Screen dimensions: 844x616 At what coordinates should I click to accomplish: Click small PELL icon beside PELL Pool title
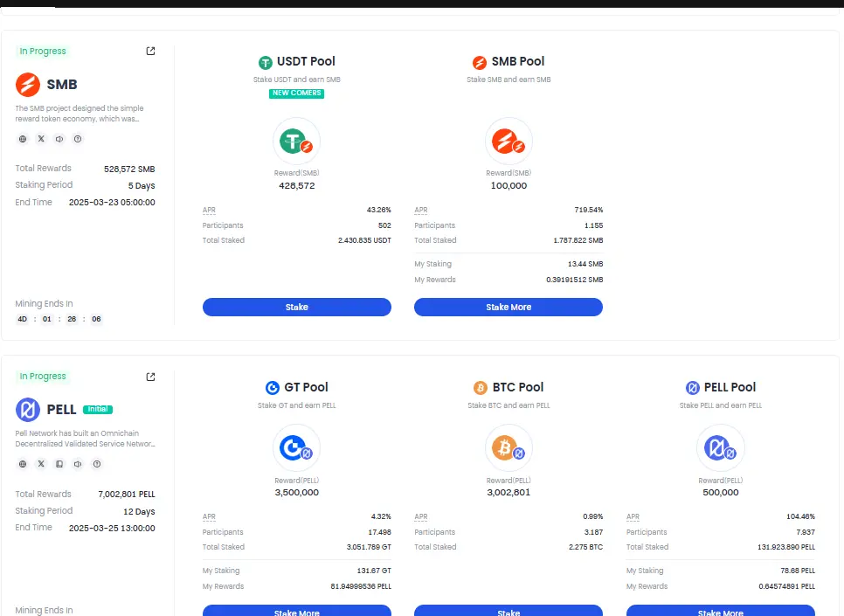(693, 388)
